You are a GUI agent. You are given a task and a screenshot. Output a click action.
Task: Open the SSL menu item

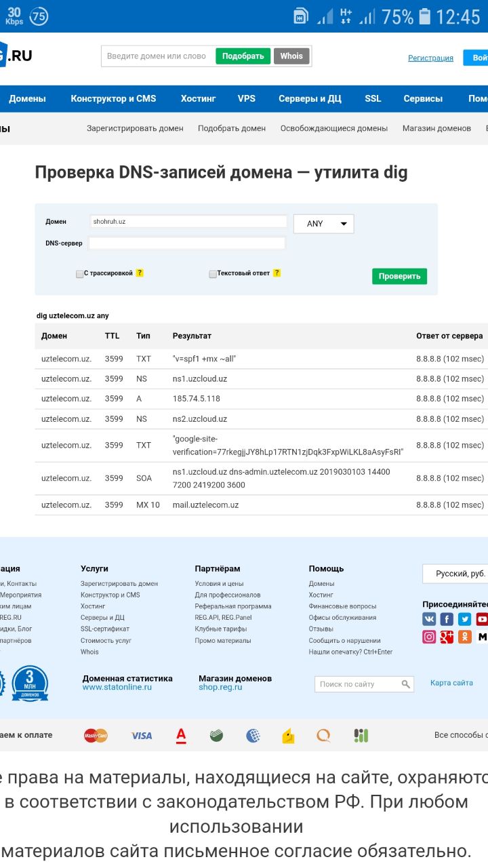click(373, 98)
